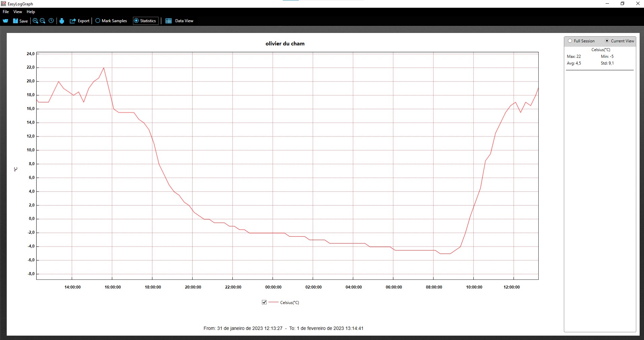Open the Help menu

(31, 12)
